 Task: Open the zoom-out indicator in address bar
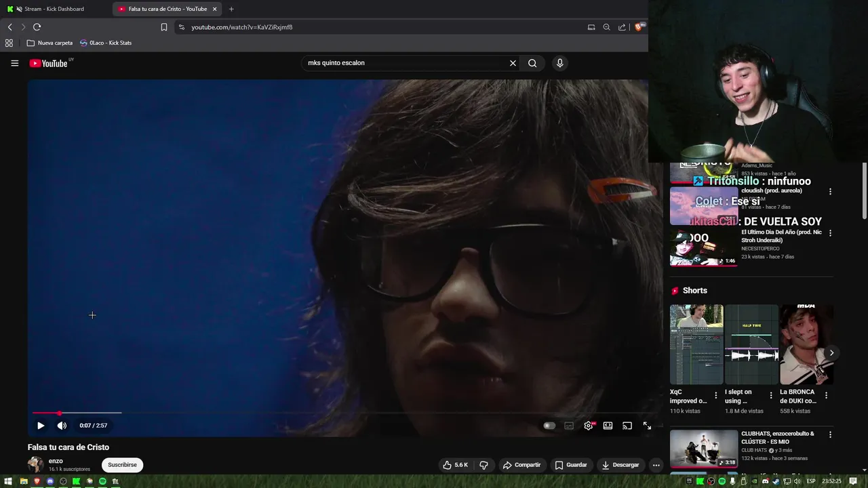(x=606, y=27)
